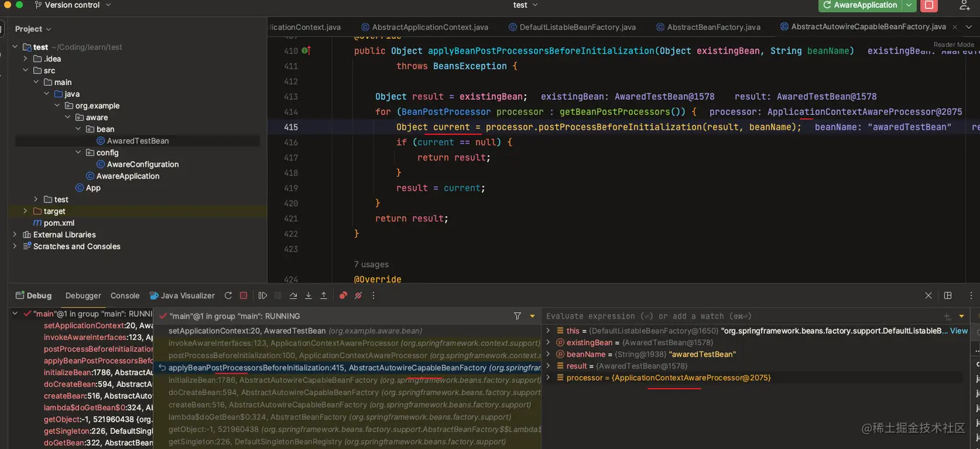
Task: Toggle Mute Breakpoints
Action: coord(358,295)
